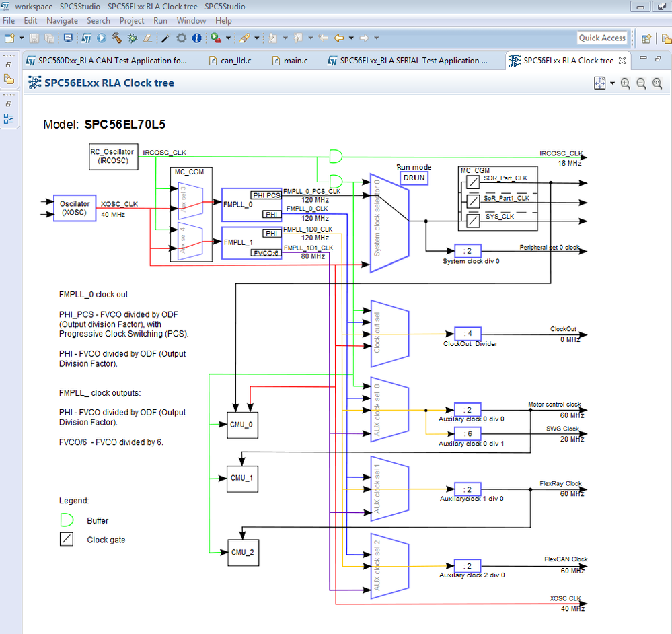Minimize the editor area
The width and height of the screenshot is (672, 634).
643,57
